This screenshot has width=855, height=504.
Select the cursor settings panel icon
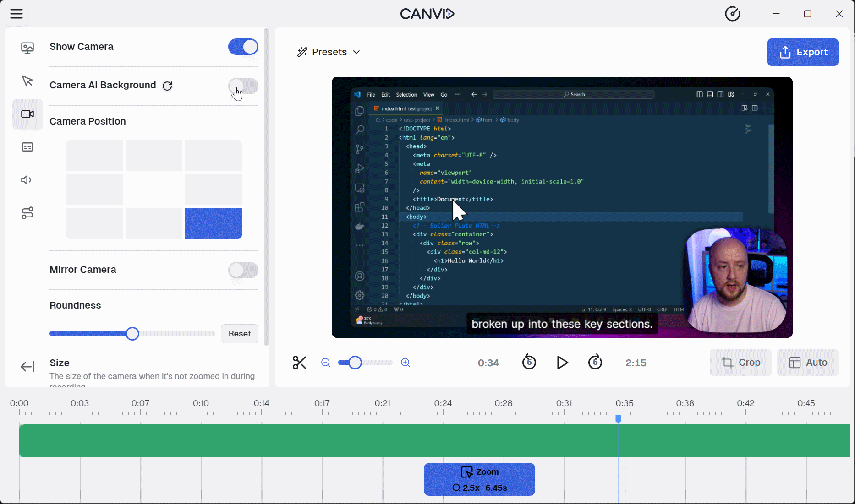(x=27, y=81)
